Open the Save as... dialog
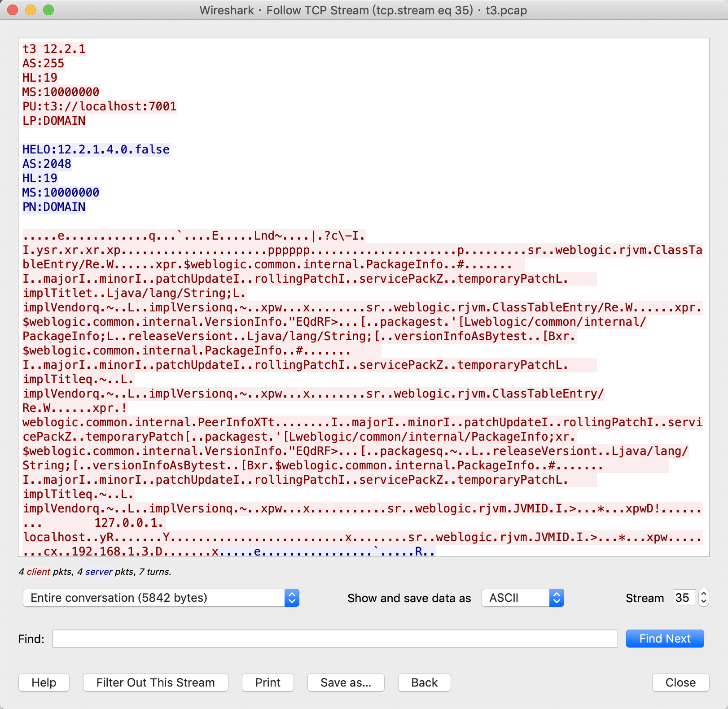Image resolution: width=728 pixels, height=709 pixels. [346, 683]
